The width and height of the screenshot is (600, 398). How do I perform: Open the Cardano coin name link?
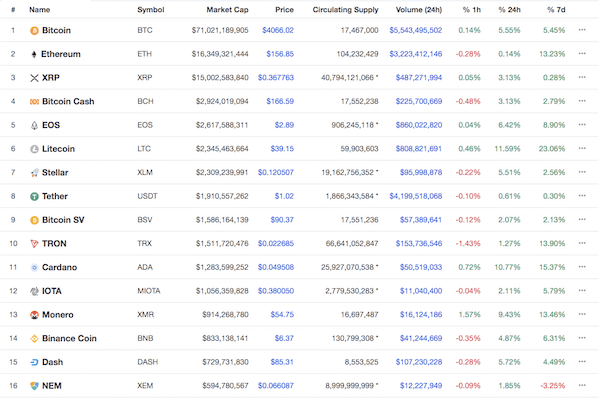coord(59,268)
